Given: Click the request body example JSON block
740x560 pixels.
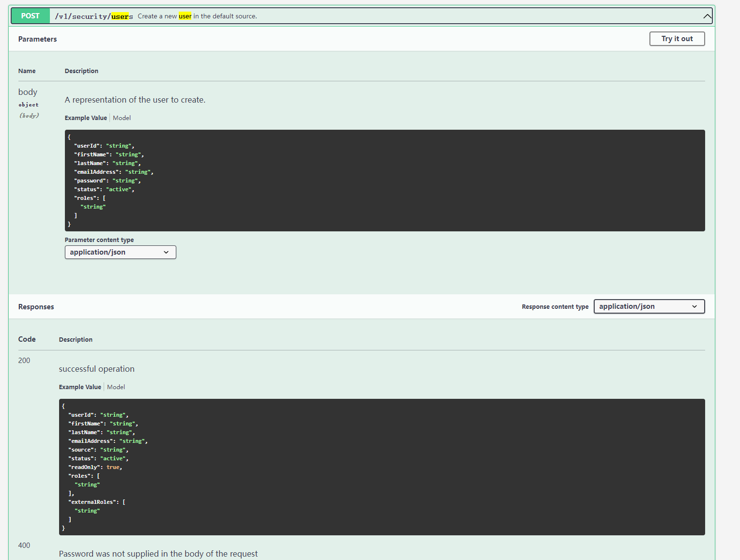Looking at the screenshot, I should [x=385, y=181].
